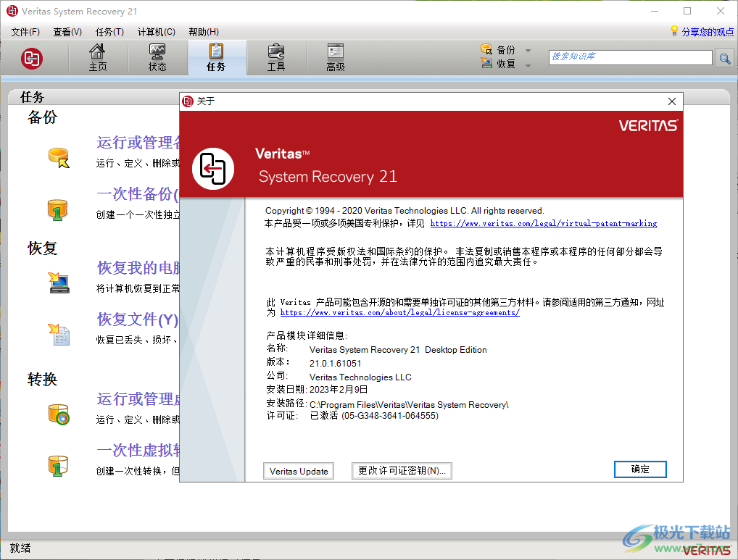Click the 恢复我的电脑 computer icon

pos(57,283)
